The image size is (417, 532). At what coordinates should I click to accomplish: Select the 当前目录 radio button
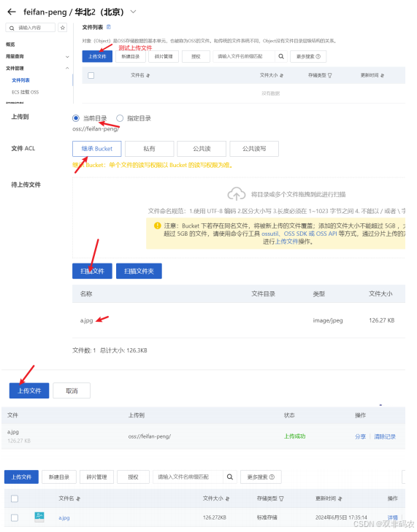[76, 118]
